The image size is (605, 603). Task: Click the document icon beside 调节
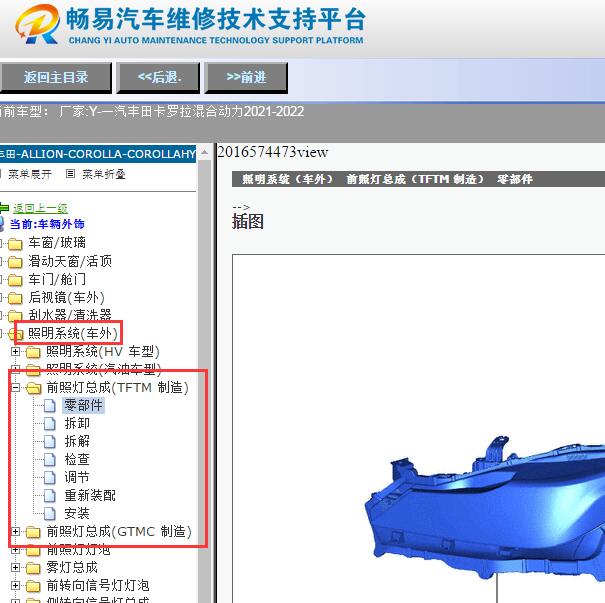[x=50, y=478]
